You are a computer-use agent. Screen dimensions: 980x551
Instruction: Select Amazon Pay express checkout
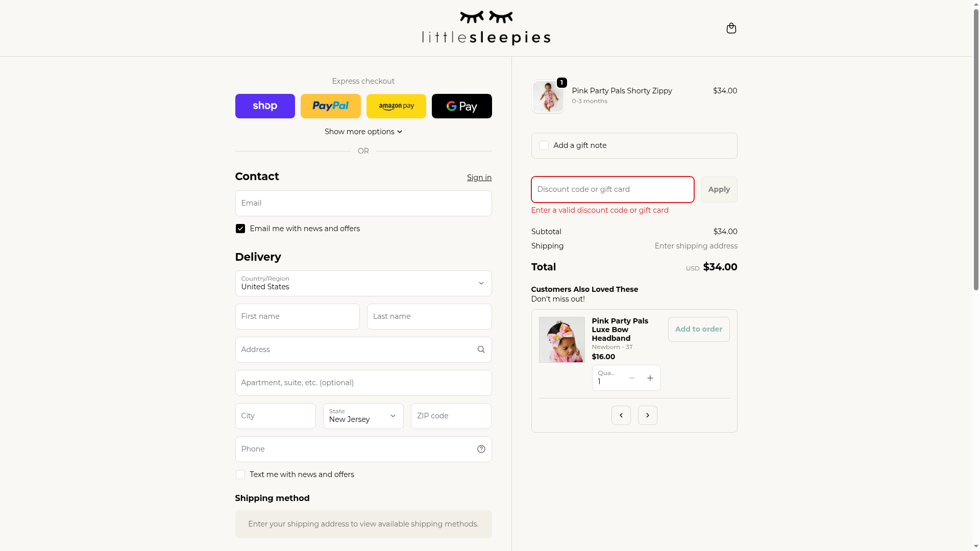pos(396,106)
